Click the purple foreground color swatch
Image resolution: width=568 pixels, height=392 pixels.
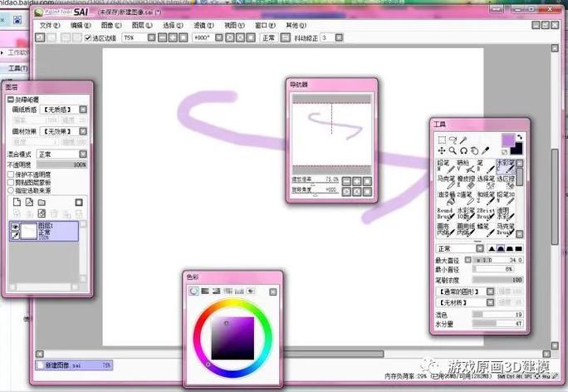pyautogui.click(x=508, y=140)
